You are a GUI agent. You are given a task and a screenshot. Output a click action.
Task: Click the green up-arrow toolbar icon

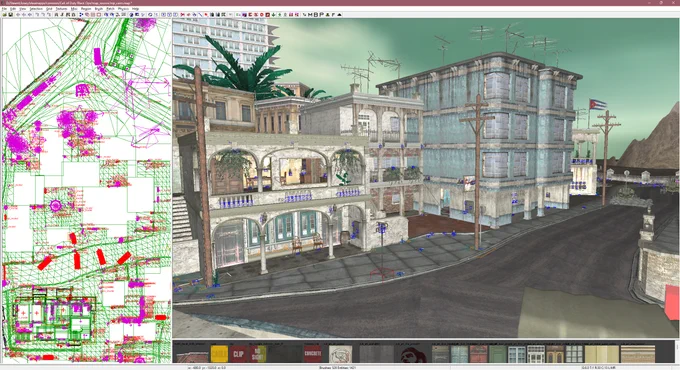click(x=280, y=15)
